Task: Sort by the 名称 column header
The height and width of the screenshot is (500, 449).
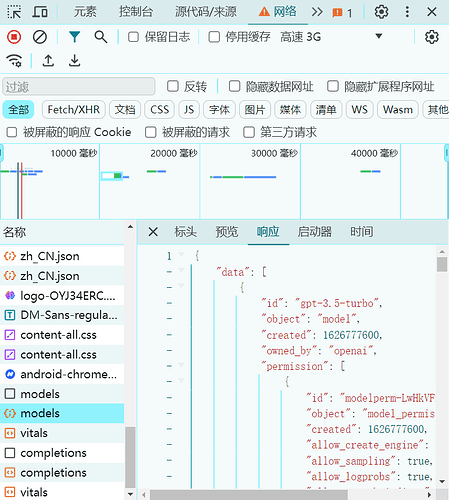Action: 63,232
